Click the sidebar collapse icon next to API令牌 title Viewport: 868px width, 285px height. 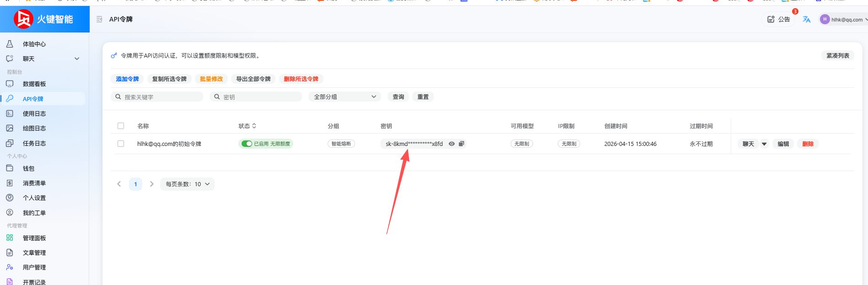99,19
